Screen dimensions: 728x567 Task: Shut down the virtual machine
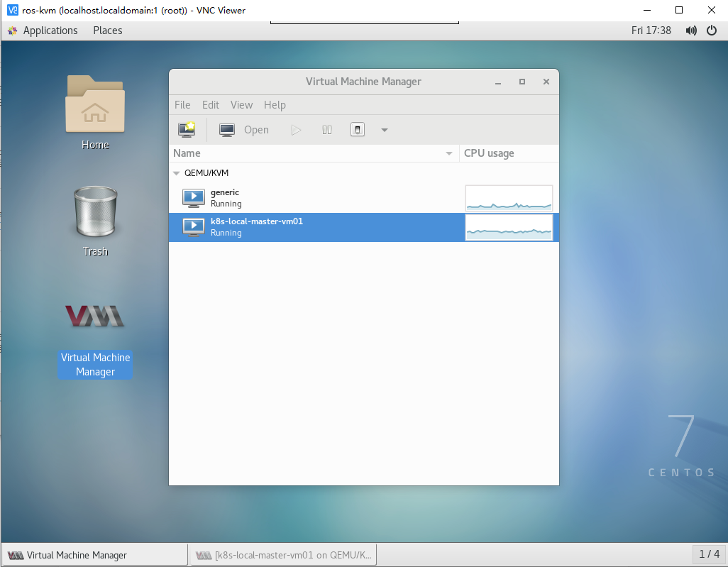[358, 130]
